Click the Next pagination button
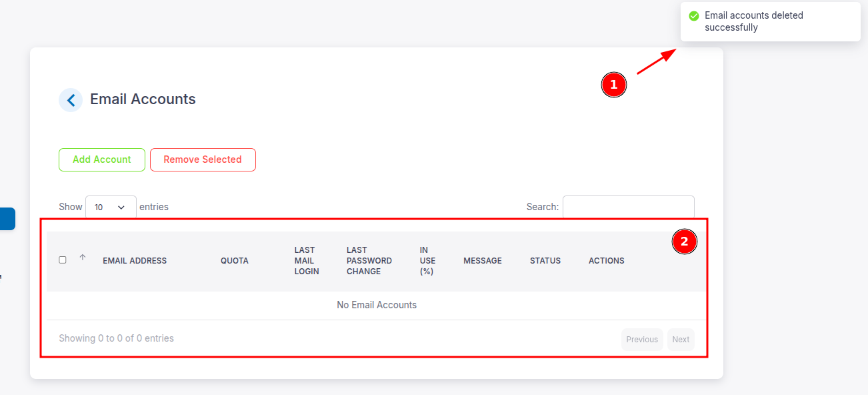 pyautogui.click(x=681, y=340)
